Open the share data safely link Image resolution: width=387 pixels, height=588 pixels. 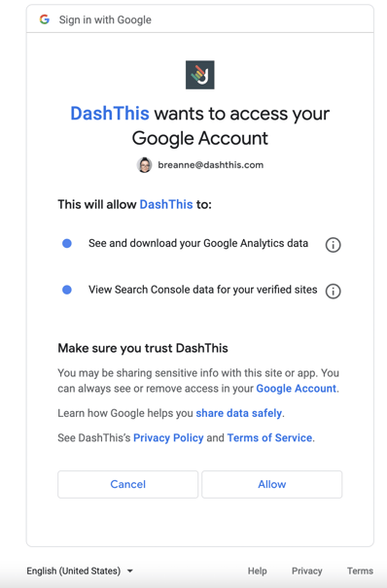click(239, 413)
